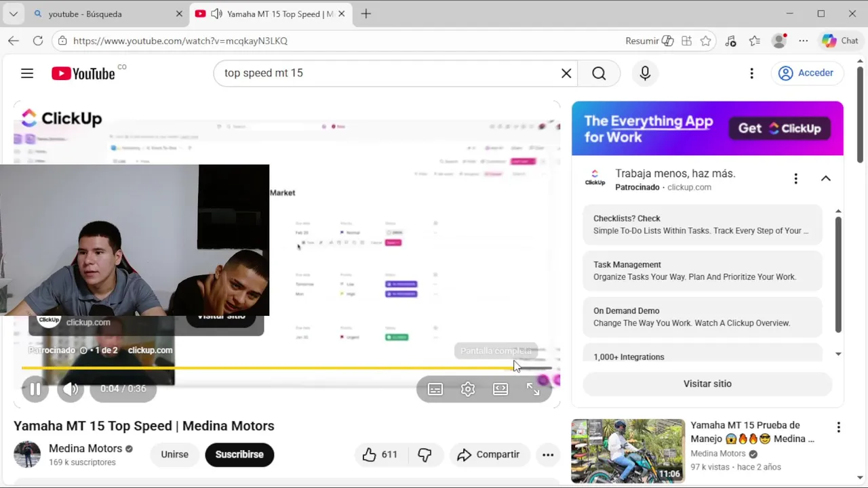This screenshot has height=488, width=868.
Task: Join channel with Unirse button
Action: [174, 455]
